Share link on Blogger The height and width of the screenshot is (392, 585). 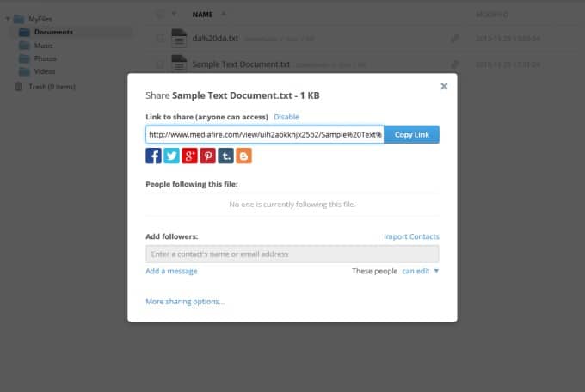pos(243,156)
